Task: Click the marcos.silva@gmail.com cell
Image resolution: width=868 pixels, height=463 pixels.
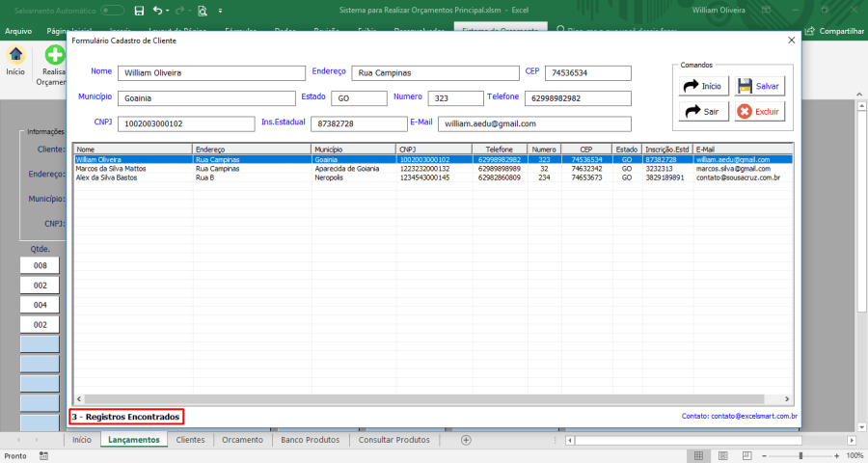Action: click(733, 169)
